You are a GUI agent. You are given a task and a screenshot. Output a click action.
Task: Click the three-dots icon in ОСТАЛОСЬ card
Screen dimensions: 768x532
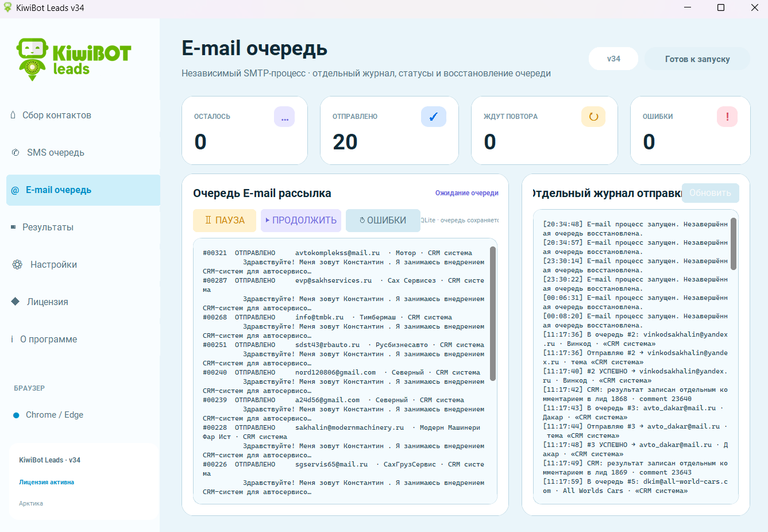(284, 117)
